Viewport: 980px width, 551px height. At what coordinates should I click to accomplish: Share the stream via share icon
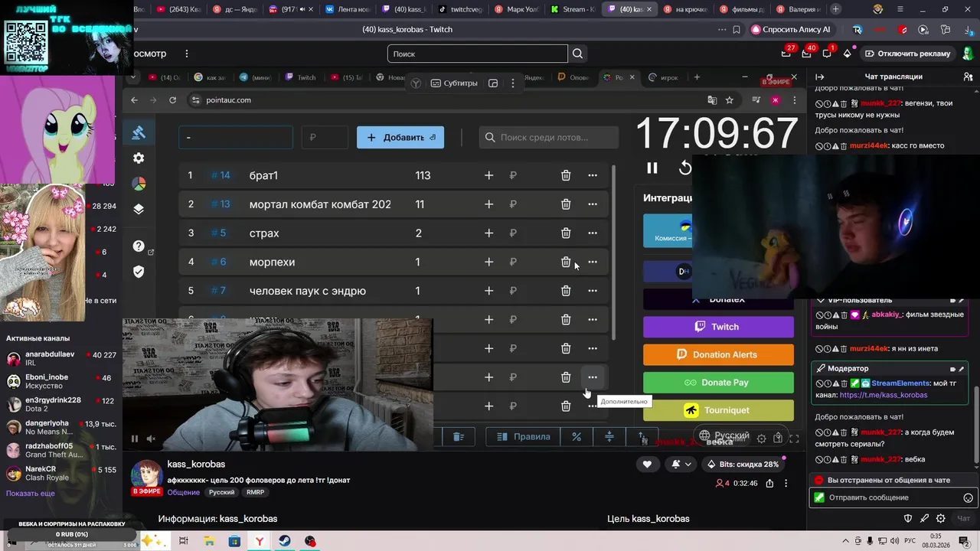coord(769,483)
